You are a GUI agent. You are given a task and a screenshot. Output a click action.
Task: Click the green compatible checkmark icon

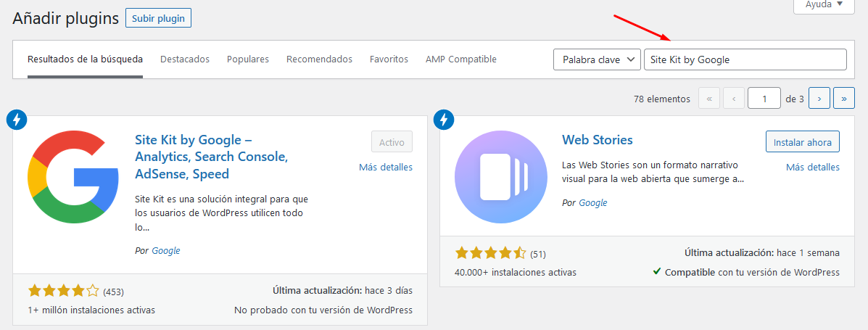[656, 272]
